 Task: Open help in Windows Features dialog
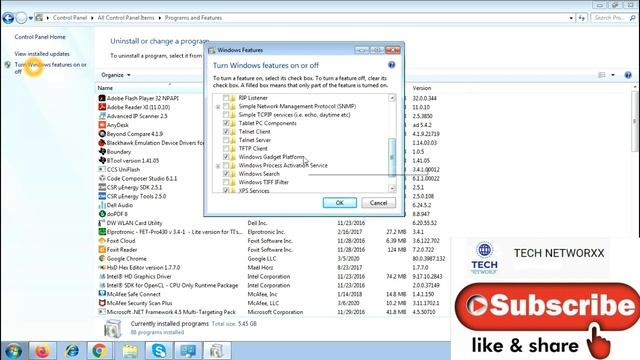[391, 65]
